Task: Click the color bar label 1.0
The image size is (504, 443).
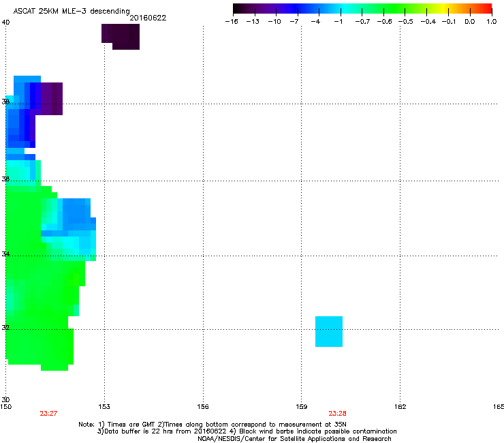Action: click(x=492, y=22)
